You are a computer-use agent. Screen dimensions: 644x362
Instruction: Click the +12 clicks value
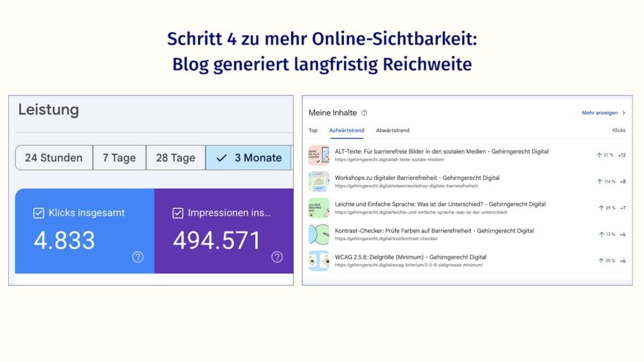622,155
